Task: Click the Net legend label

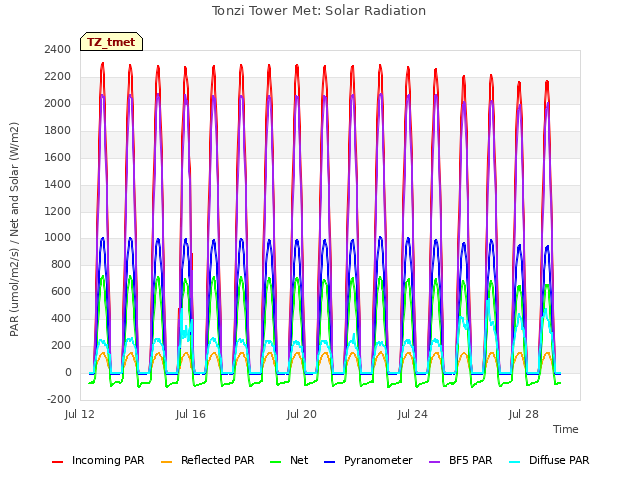Action: coord(299,460)
